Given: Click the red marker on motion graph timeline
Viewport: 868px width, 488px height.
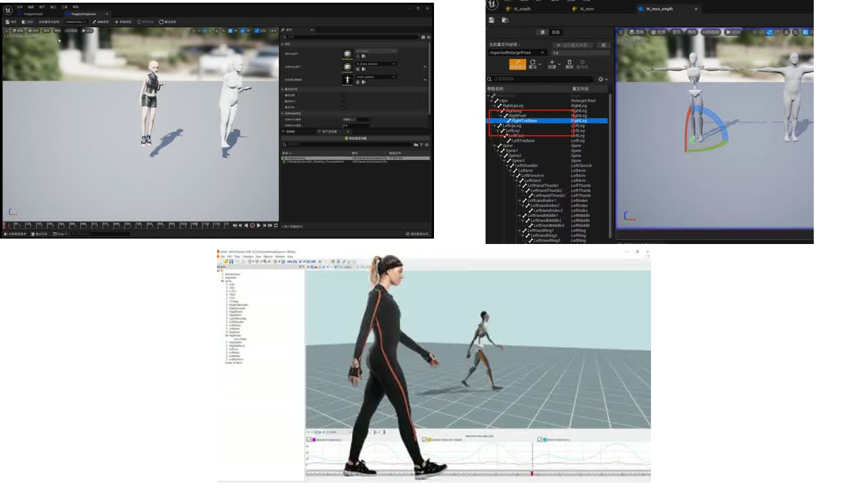Looking at the screenshot, I should point(532,473).
